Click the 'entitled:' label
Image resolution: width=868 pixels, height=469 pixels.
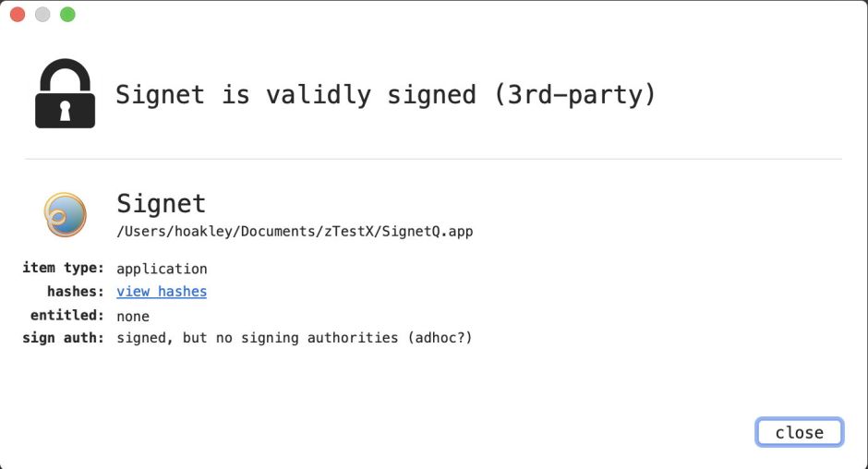point(67,316)
